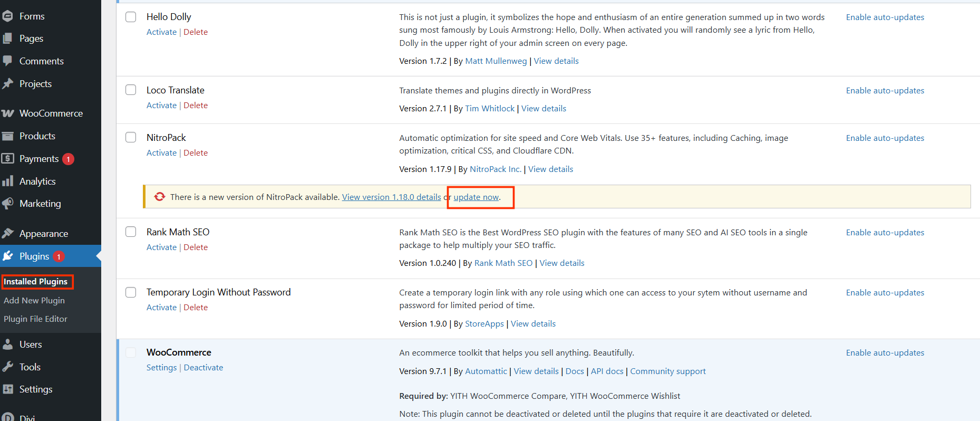Open WooCommerce API docs link
The height and width of the screenshot is (421, 980).
pos(607,371)
